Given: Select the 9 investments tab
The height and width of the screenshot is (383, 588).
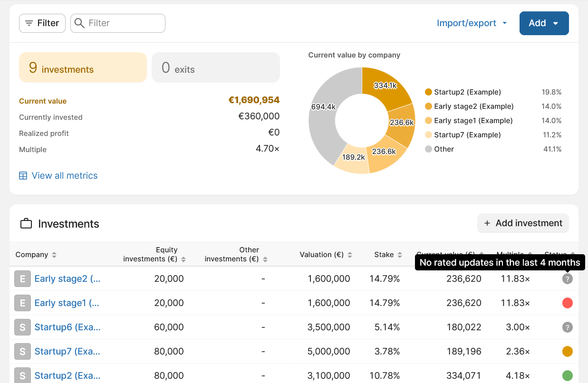Looking at the screenshot, I should 83,67.
